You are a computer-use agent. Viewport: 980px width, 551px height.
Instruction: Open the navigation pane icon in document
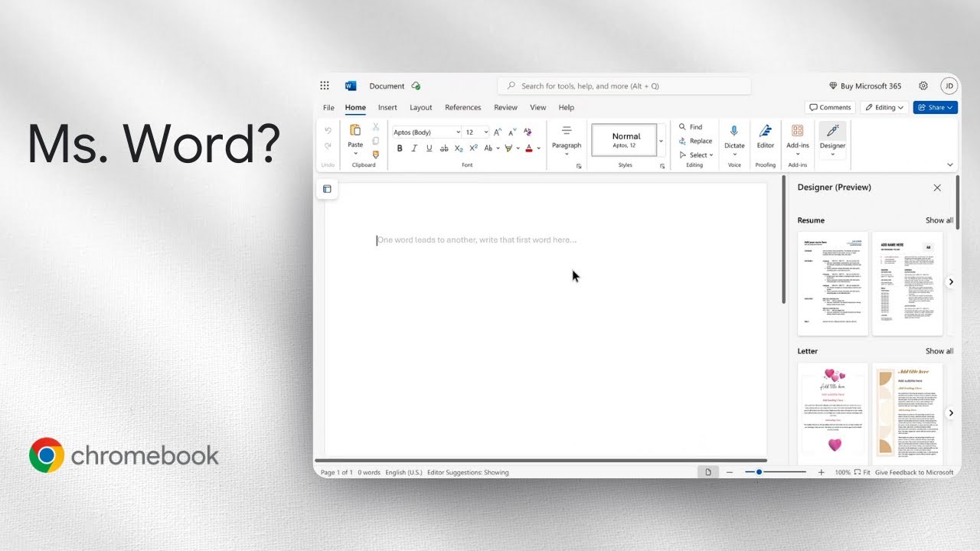click(x=327, y=188)
